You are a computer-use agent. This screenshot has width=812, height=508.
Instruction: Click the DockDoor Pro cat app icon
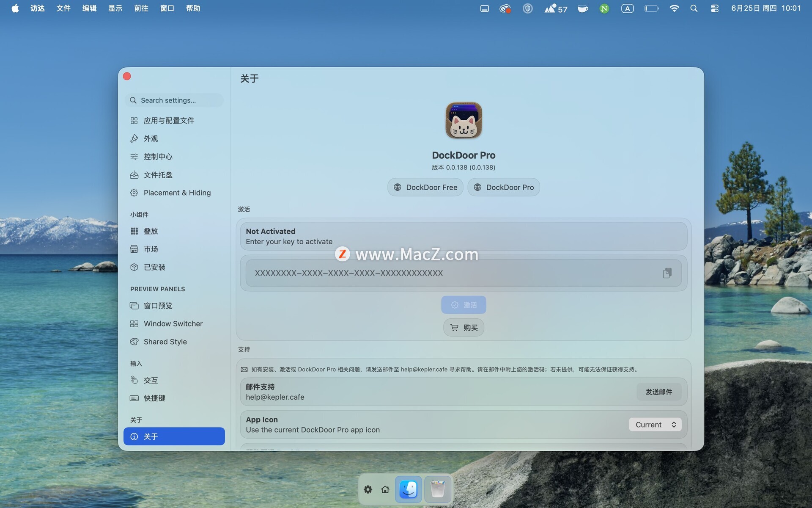(x=464, y=121)
